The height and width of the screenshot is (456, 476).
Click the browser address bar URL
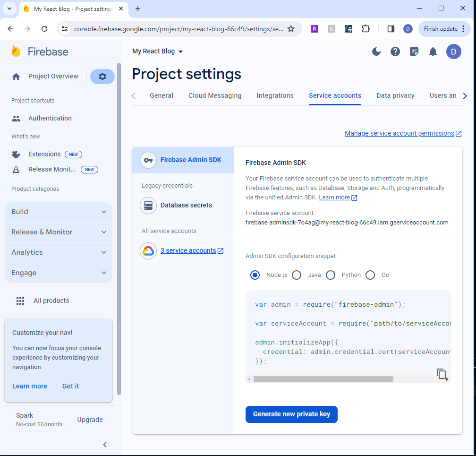click(178, 29)
